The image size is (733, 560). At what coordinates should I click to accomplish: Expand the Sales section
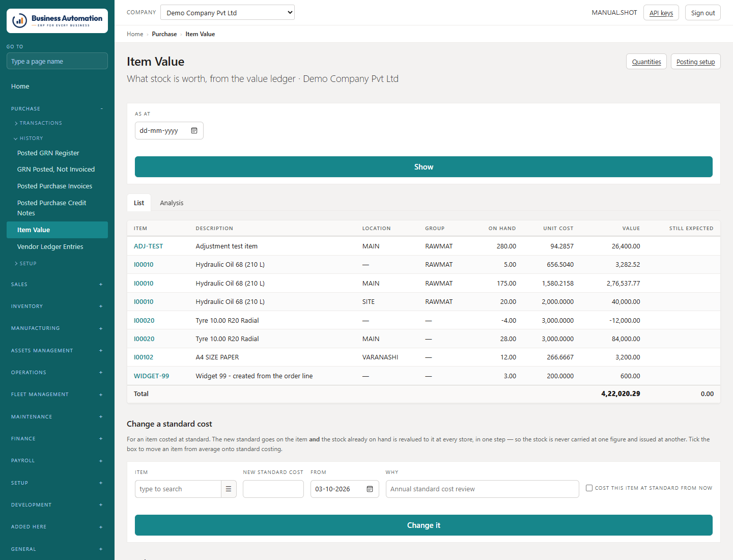(x=57, y=285)
